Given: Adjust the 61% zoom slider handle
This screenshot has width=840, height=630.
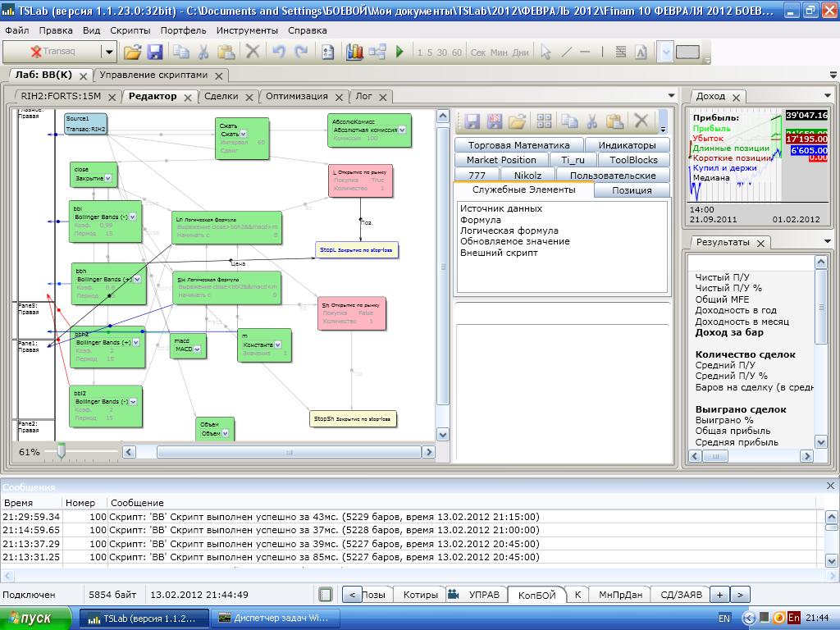Looking at the screenshot, I should tap(61, 451).
